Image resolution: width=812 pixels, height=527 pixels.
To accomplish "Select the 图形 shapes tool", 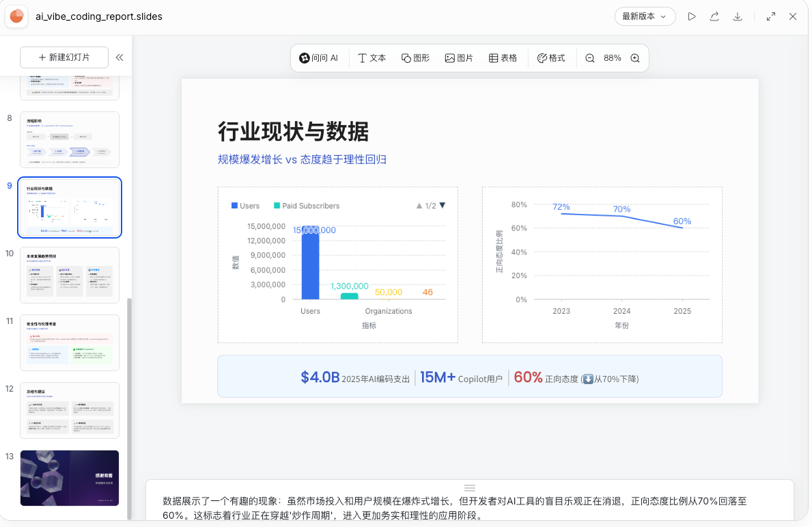I will tap(415, 58).
